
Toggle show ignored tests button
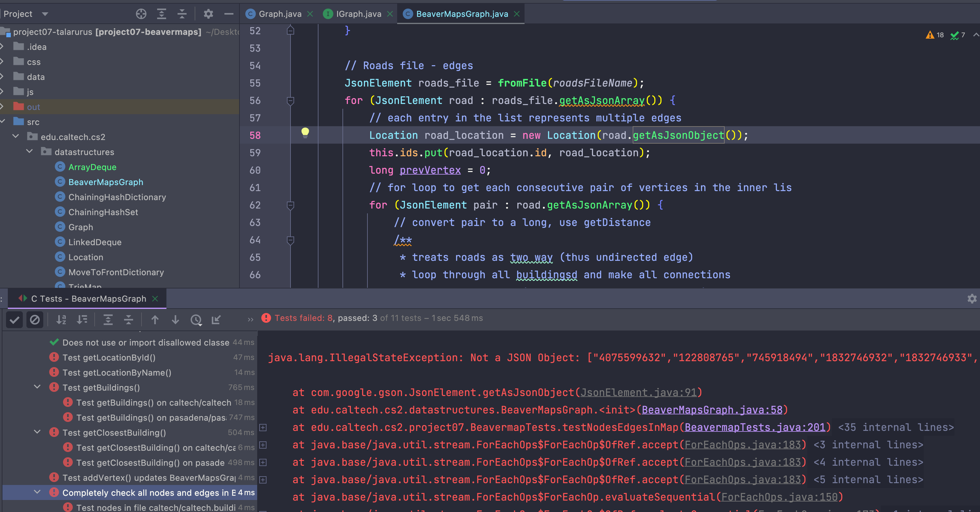[x=35, y=320]
